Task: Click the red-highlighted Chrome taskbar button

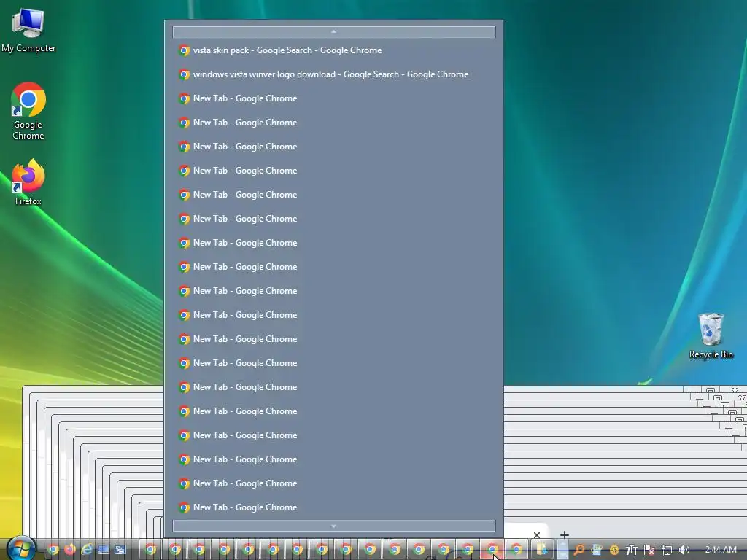Action: pos(492,550)
